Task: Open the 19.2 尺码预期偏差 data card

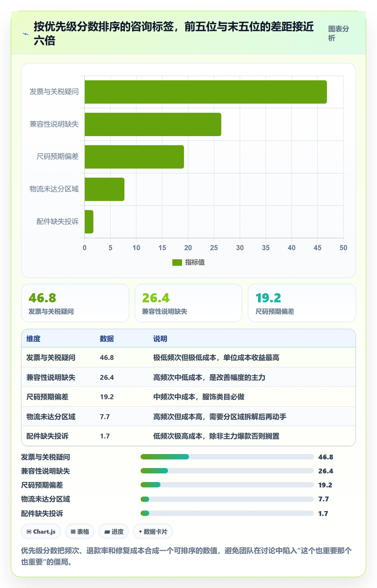Action: pos(302,303)
